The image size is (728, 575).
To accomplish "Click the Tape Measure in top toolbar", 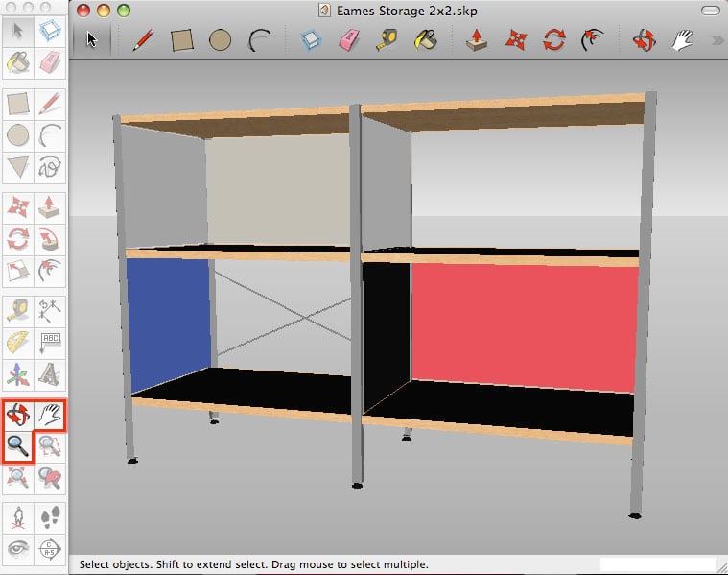I will (x=389, y=40).
